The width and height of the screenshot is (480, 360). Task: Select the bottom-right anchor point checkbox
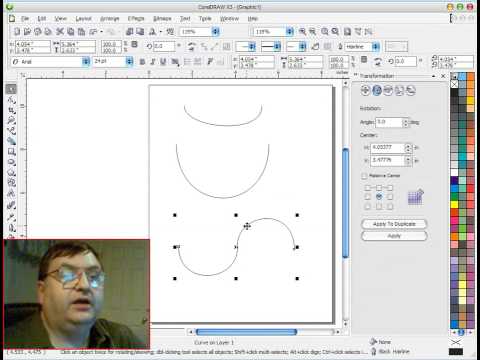[x=390, y=207]
